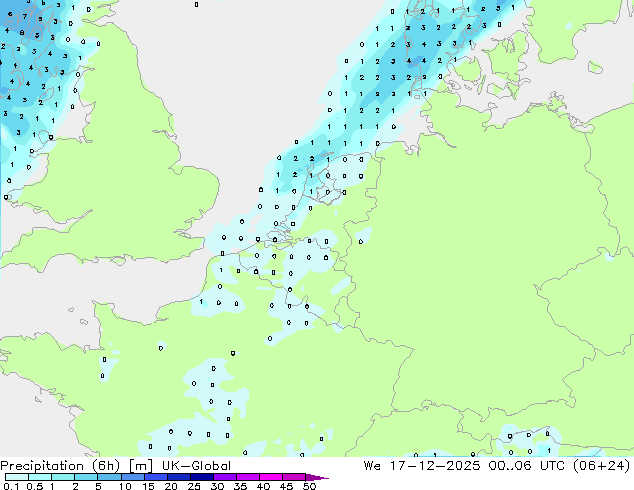Click the 1–2 legend color swatch
634x490 pixels.
click(63, 477)
